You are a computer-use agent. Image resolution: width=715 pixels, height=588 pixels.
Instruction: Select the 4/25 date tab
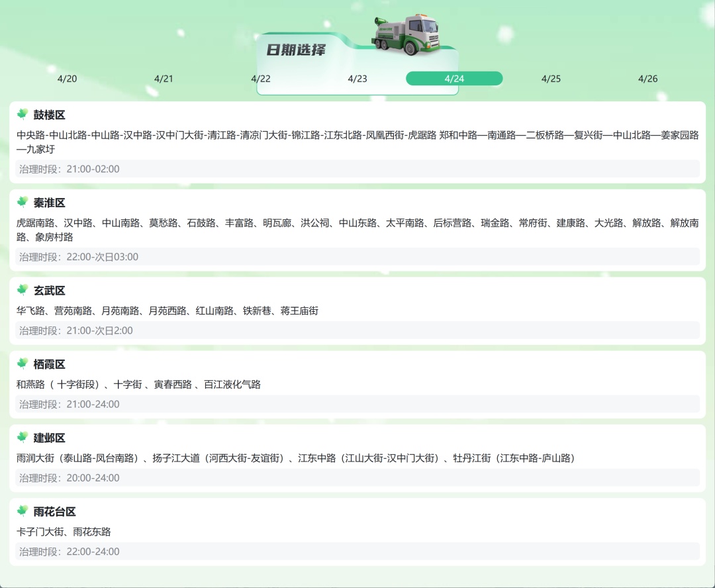[x=550, y=78]
